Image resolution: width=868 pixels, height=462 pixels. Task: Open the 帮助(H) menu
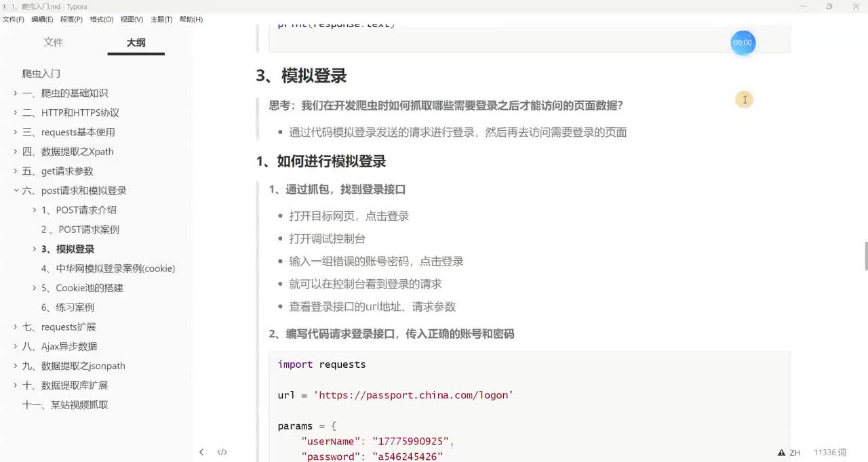pos(191,20)
